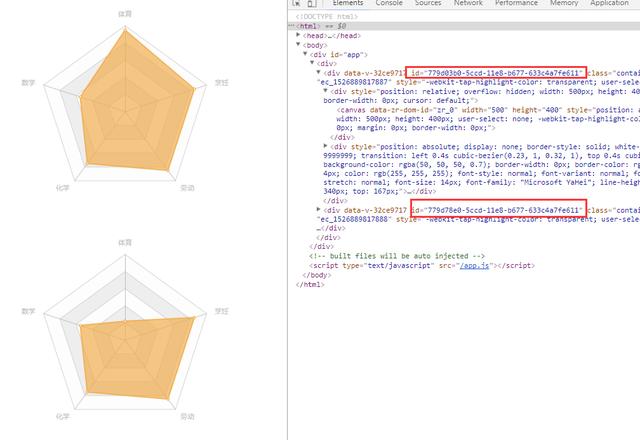This screenshot has height=440, width=640.
Task: Select the html element row
Action: coord(464,26)
